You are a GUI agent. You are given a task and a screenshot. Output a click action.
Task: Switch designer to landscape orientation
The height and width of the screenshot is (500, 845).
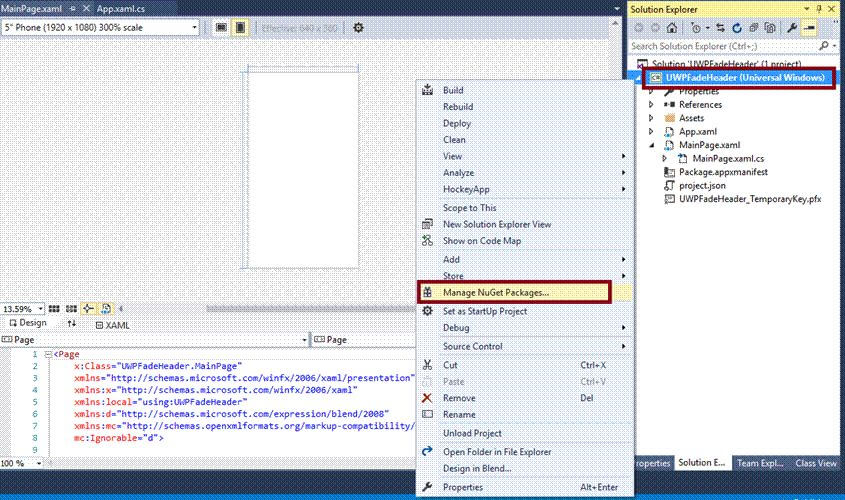[221, 27]
